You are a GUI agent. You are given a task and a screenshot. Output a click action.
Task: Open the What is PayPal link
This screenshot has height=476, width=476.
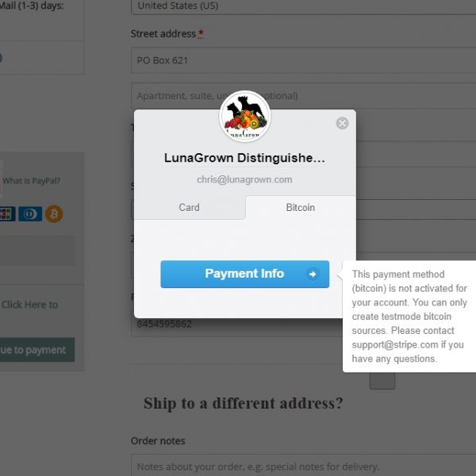click(31, 181)
